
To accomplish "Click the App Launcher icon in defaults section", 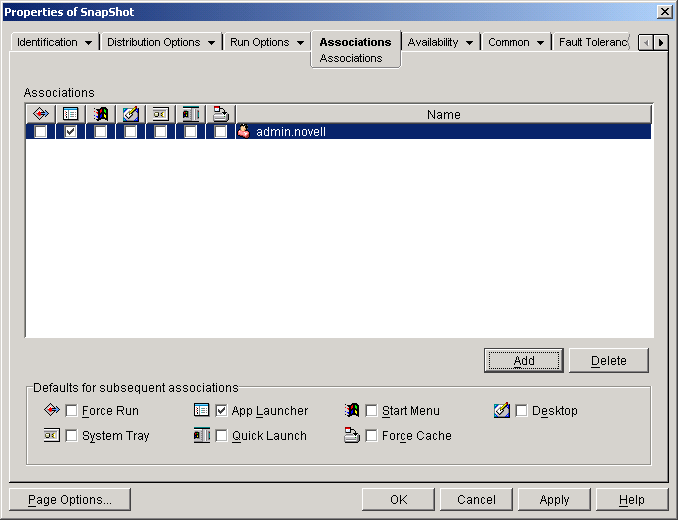I will tap(201, 410).
